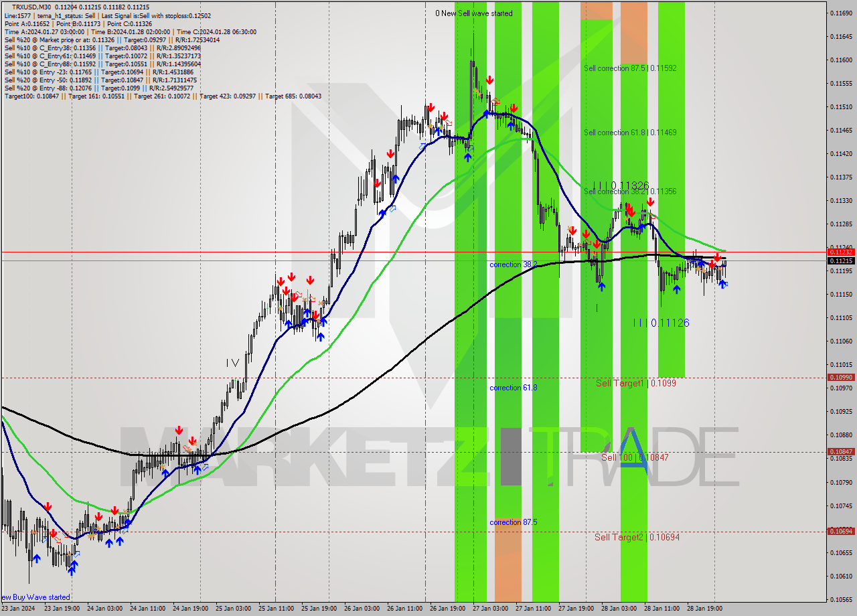The image size is (857, 616).
Task: Click the 'Sell %20 @ Entry -88: 0.12076' info line
Action: click(x=99, y=88)
